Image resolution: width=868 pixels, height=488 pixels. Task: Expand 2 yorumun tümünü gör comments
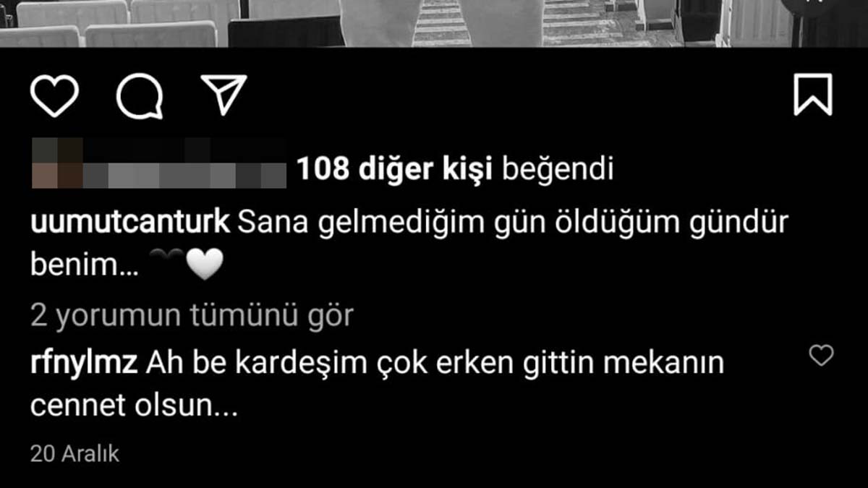click(192, 315)
